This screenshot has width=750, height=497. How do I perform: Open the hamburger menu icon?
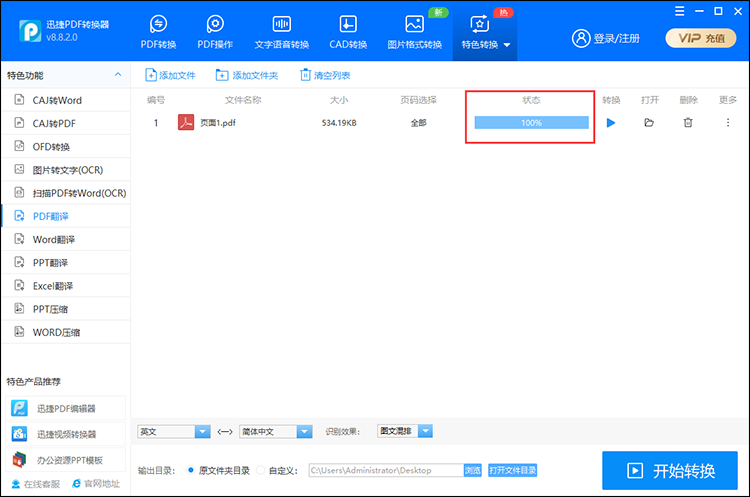[x=680, y=11]
